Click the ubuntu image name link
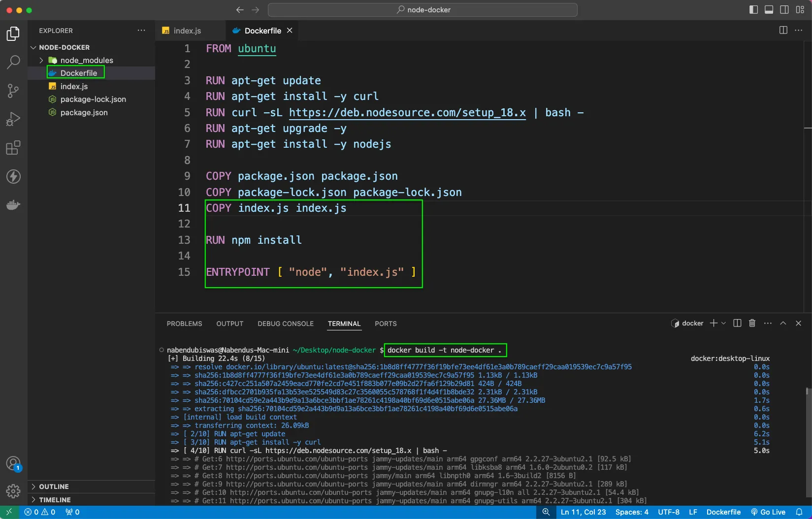 coord(257,49)
